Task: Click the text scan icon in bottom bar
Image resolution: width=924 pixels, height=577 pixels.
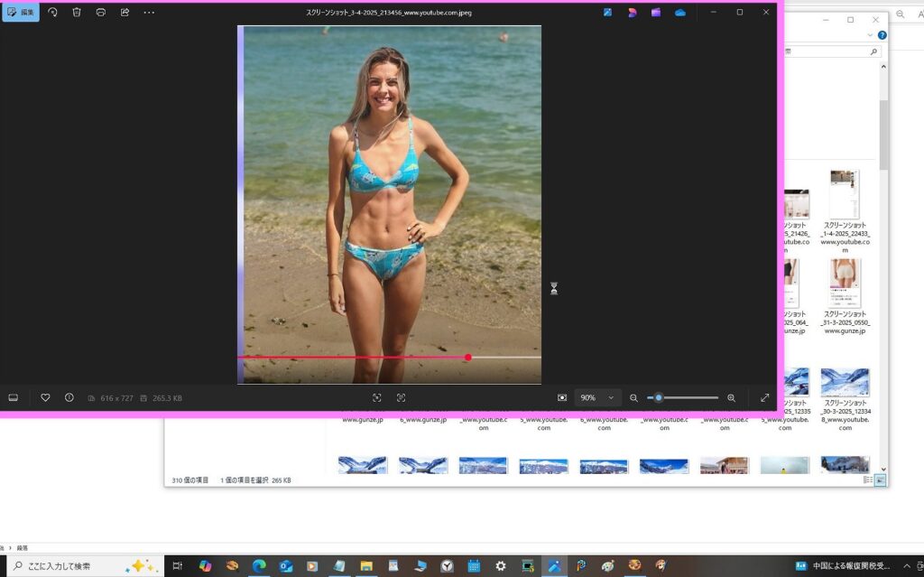Action: (x=401, y=397)
